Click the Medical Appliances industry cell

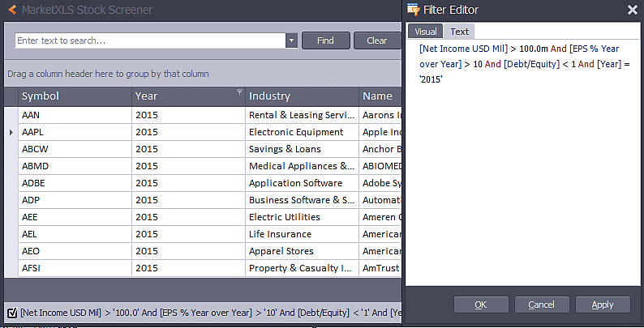(x=302, y=166)
